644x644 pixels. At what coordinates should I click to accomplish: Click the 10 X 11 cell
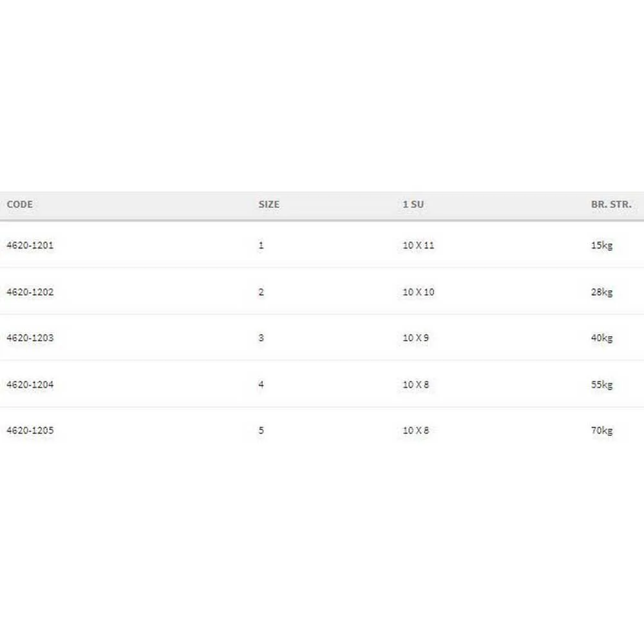[419, 245]
